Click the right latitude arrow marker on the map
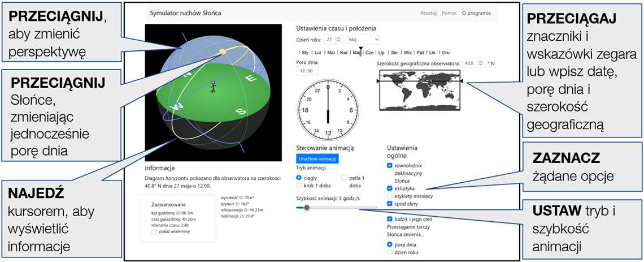This screenshot has width=644, height=262. pyautogui.click(x=463, y=82)
